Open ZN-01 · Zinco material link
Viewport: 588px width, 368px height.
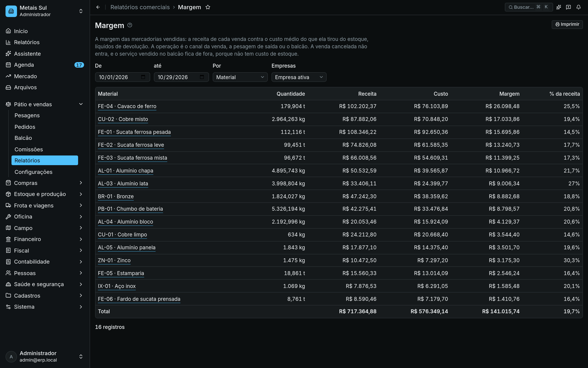click(x=114, y=260)
